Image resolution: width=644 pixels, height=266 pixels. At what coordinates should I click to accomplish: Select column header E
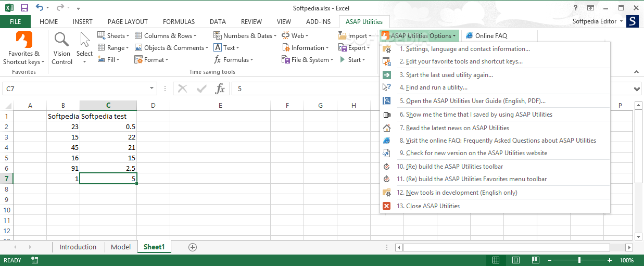pyautogui.click(x=220, y=106)
